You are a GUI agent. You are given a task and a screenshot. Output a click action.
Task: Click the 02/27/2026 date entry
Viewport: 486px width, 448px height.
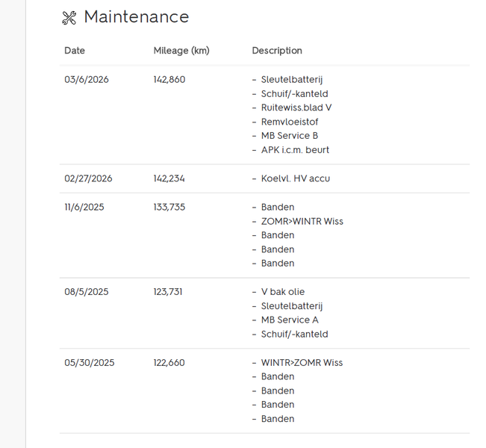pos(88,178)
